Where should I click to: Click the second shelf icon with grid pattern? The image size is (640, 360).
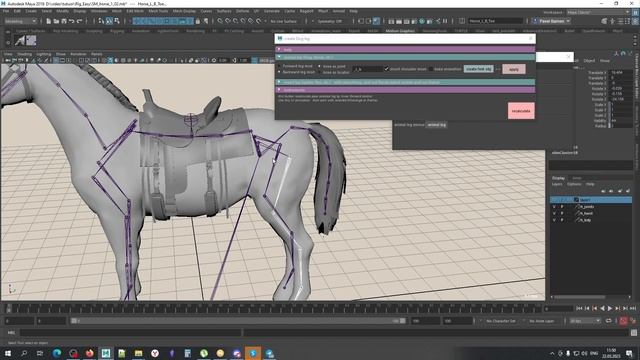click(31, 40)
